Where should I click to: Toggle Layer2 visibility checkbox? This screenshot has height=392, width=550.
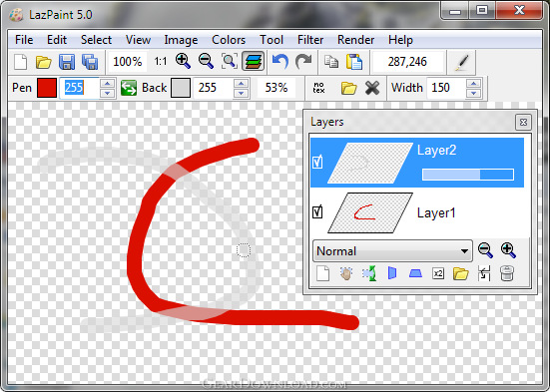[317, 162]
